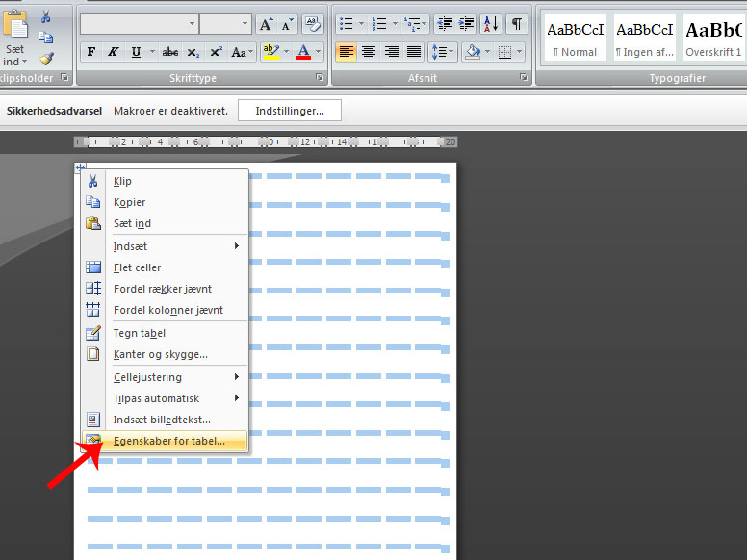Center the text alignment
The width and height of the screenshot is (747, 560).
369,51
